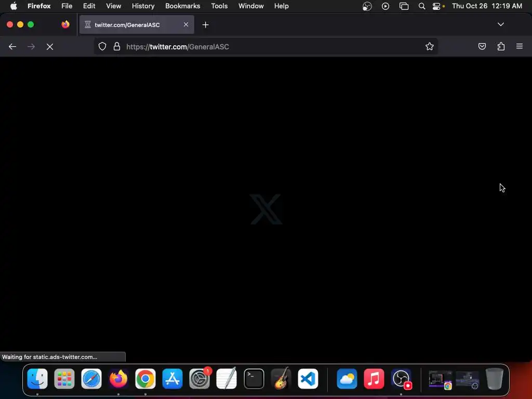The image size is (532, 399).
Task: Open Terminal from the dock
Action: [254, 379]
